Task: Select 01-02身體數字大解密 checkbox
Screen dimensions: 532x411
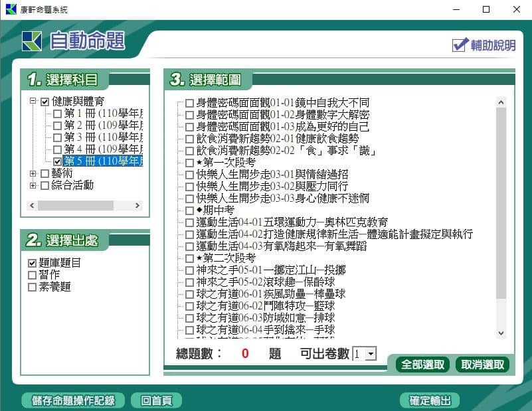Action: click(x=190, y=115)
